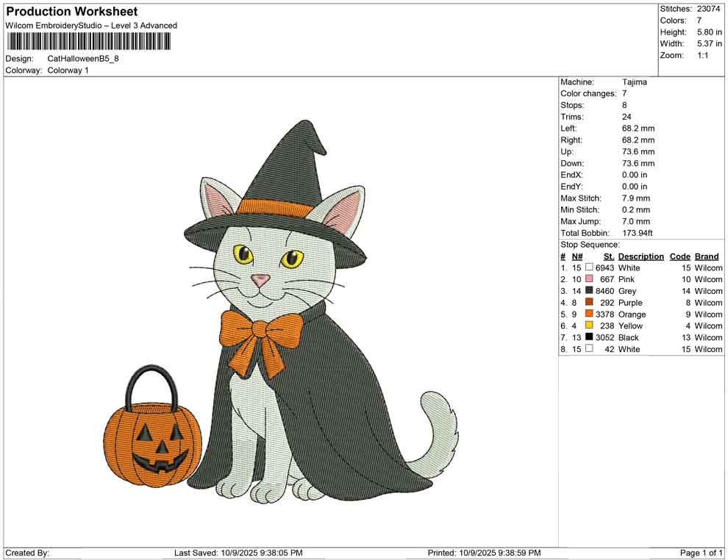
Task: Click the orange thread swatch
Action: tap(589, 314)
